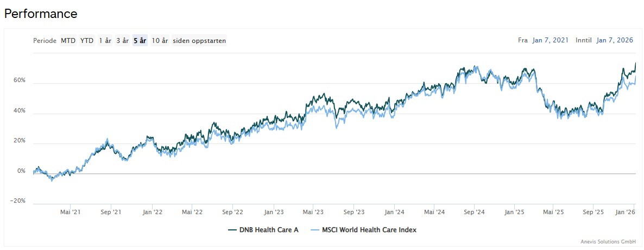This screenshot has height=250, width=644.
Task: Show performance siden oppstarten
Action: click(199, 40)
